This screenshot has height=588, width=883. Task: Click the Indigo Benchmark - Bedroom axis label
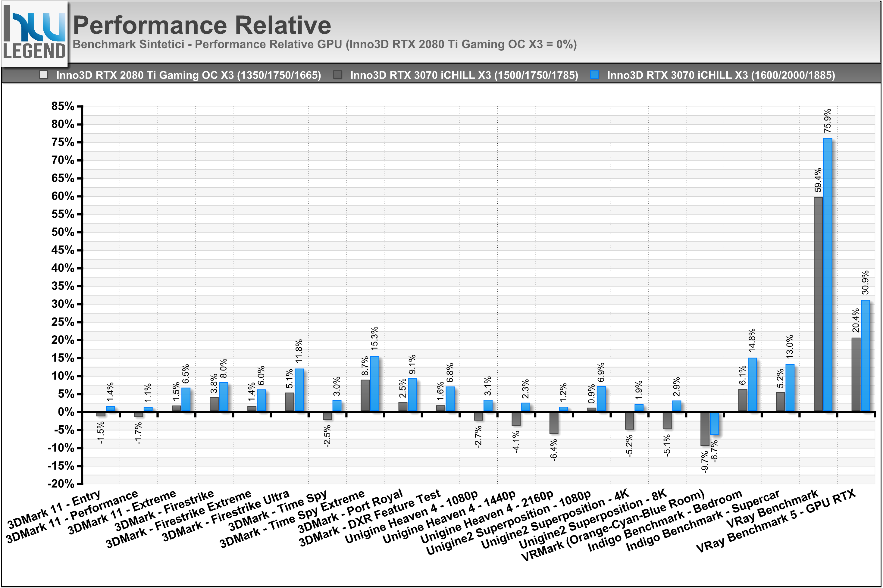point(665,521)
